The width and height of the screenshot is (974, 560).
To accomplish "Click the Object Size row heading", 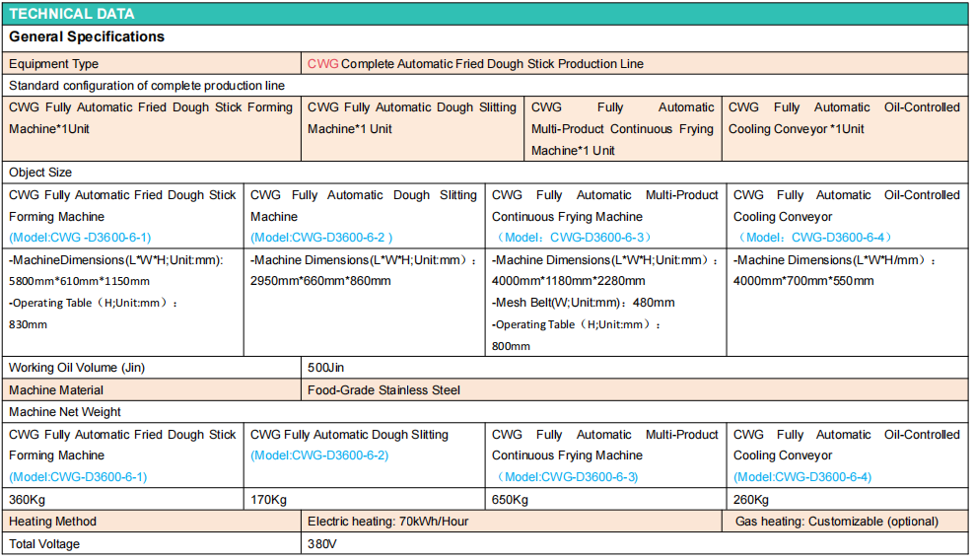I will 40,173.
